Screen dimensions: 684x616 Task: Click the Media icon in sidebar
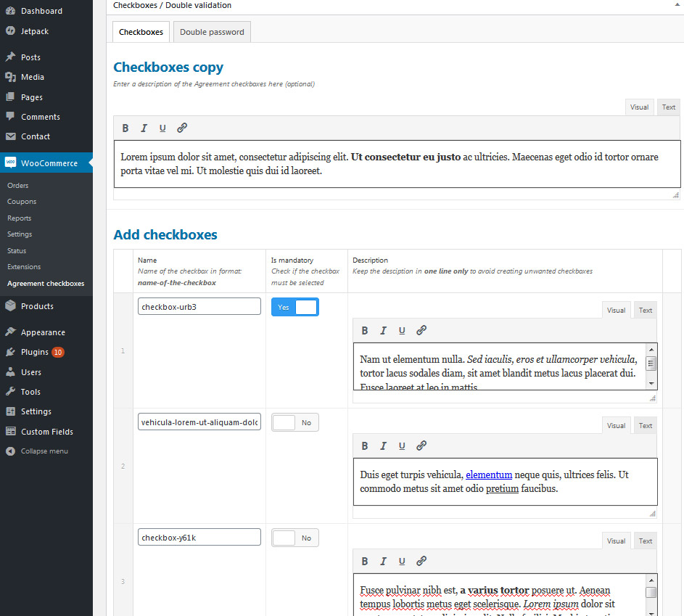point(10,77)
